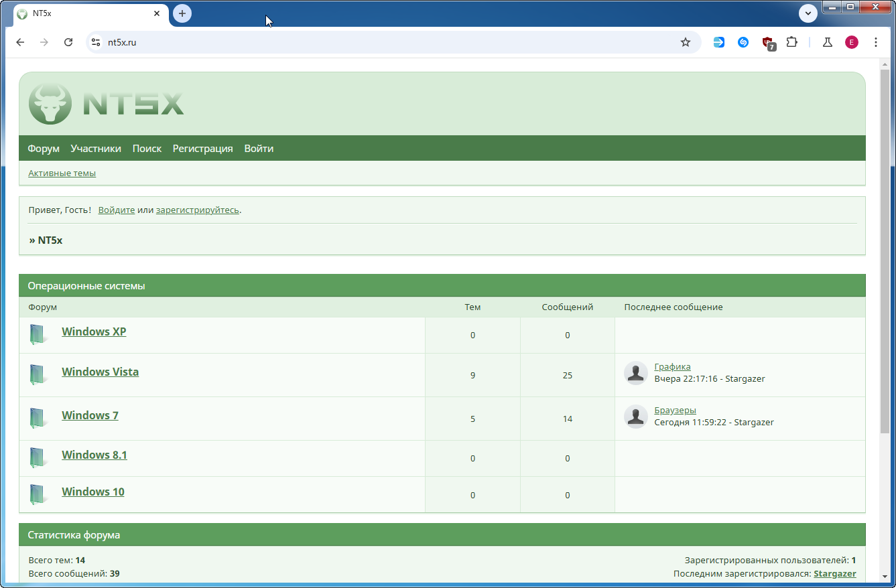Select Регистрация in the navigation bar
The height and width of the screenshot is (588, 896).
coord(202,149)
